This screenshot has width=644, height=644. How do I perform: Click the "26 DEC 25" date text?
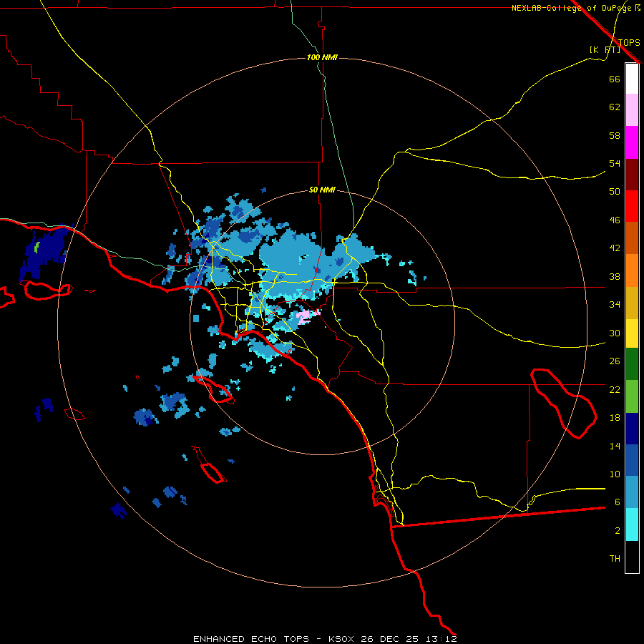(x=389, y=639)
